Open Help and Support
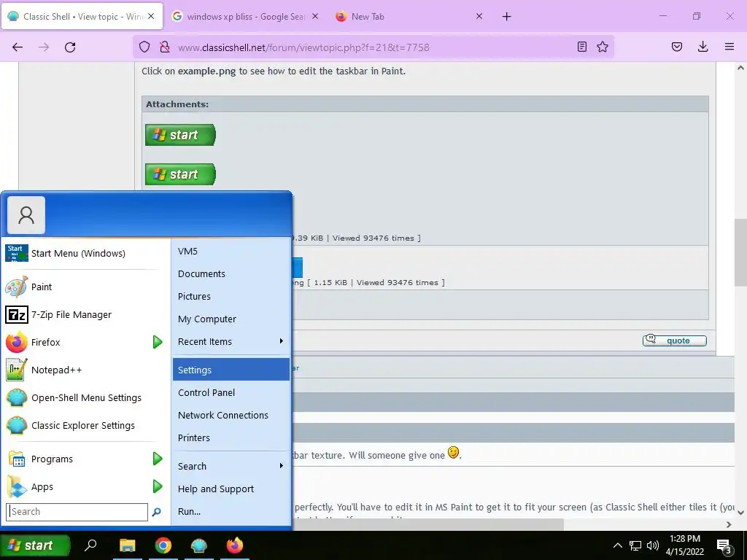This screenshot has width=747, height=560. (x=231, y=489)
